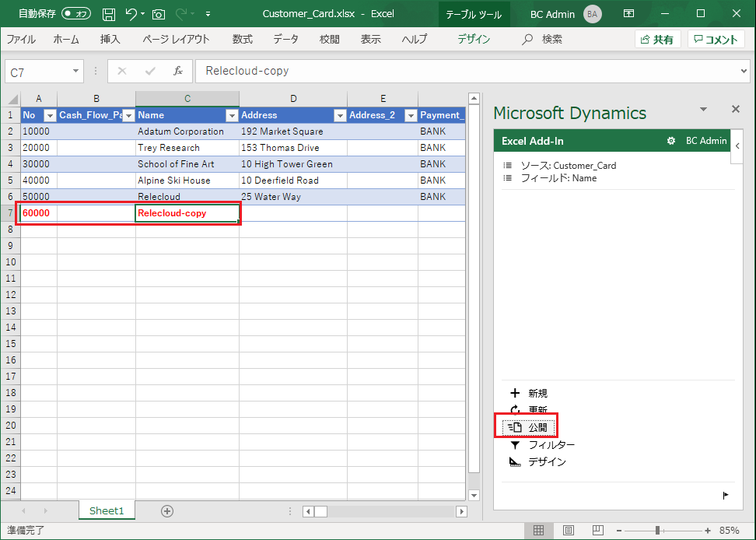
Task: Click the search magnifier icon
Action: pos(527,39)
